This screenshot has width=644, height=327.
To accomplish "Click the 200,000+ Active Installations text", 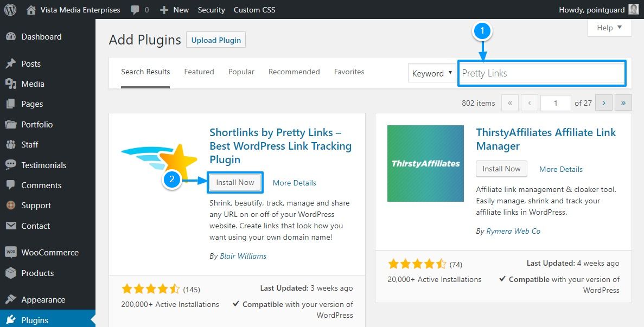I will click(170, 304).
